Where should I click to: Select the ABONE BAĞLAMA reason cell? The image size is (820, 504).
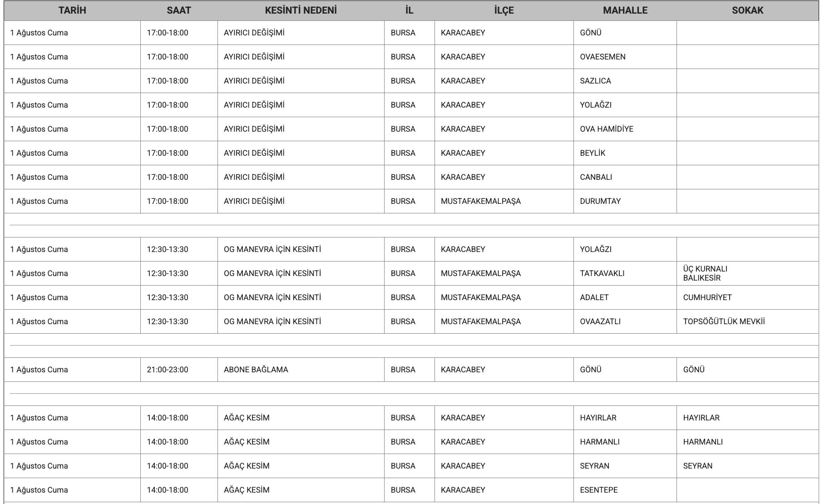256,370
